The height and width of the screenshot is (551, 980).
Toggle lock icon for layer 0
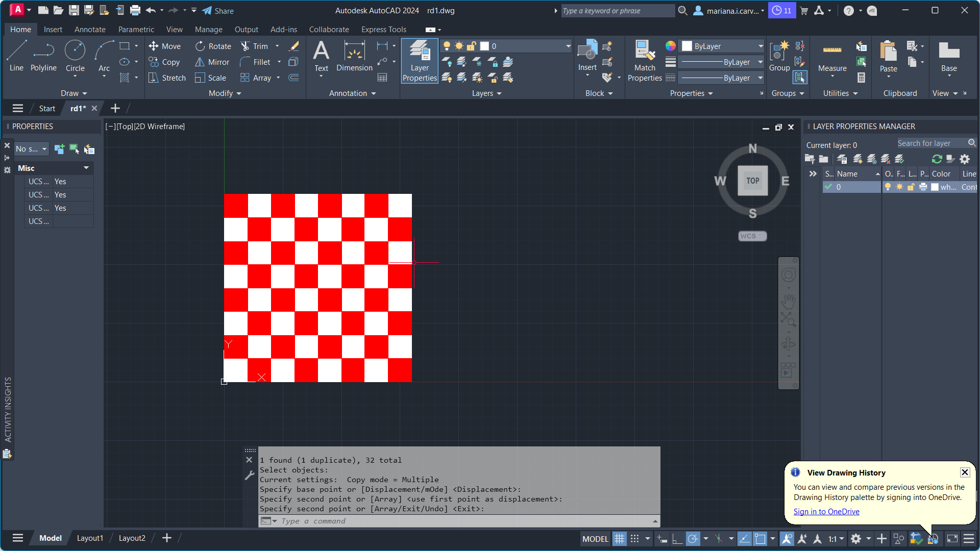pyautogui.click(x=911, y=187)
